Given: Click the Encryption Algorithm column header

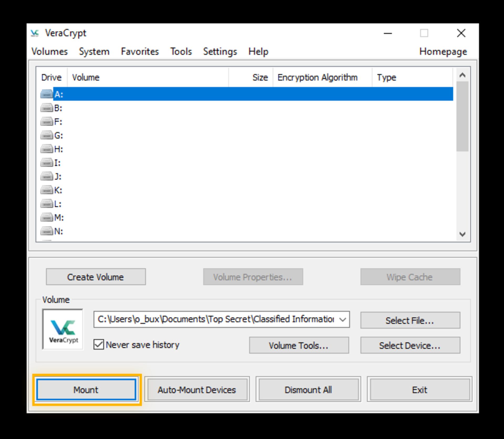Looking at the screenshot, I should point(322,77).
